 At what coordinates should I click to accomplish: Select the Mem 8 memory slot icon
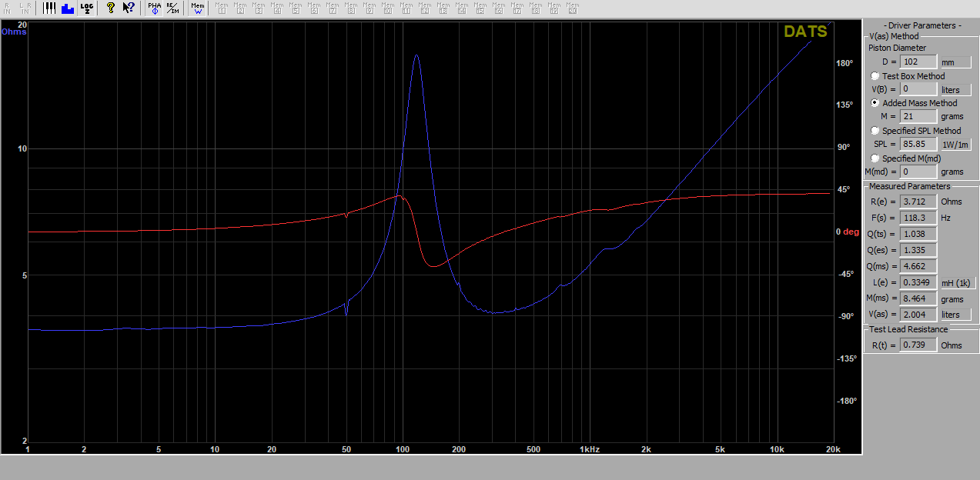[351, 8]
